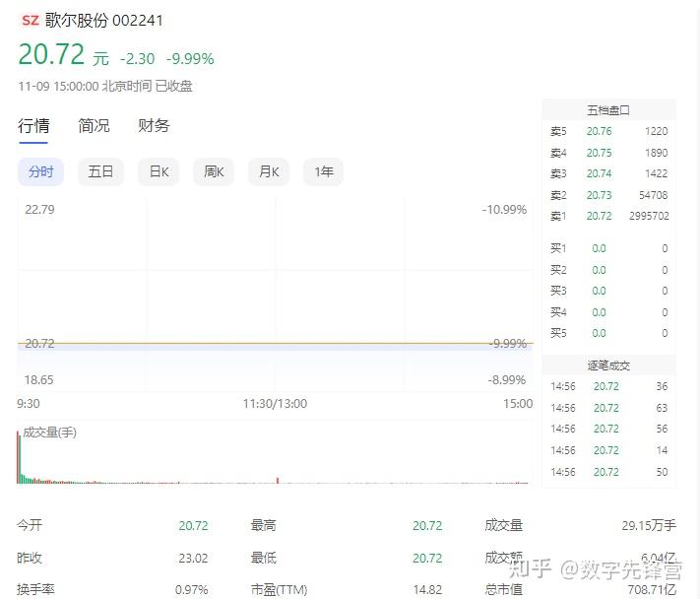The image size is (700, 599).
Task: Click the 买1 row price 0.0
Action: coord(600,248)
